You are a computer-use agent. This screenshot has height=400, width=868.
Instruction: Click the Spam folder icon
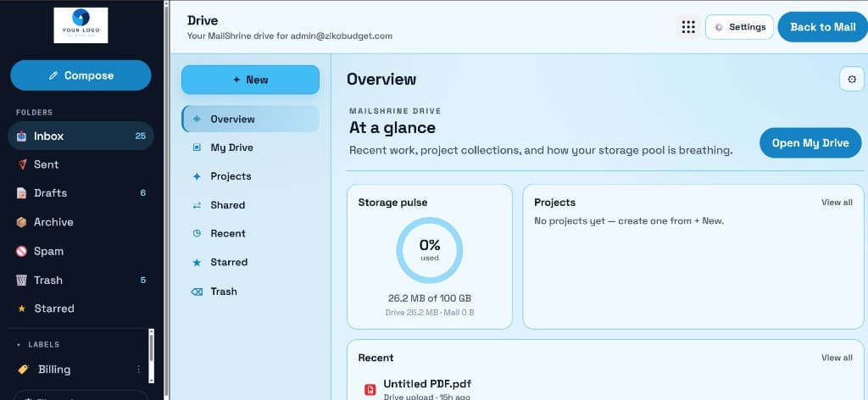tap(21, 251)
